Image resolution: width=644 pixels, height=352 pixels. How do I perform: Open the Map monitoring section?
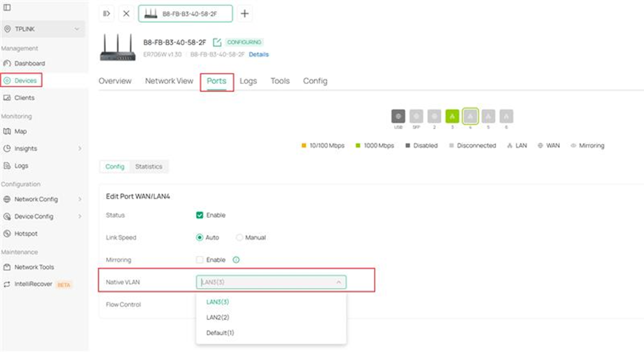(x=20, y=131)
